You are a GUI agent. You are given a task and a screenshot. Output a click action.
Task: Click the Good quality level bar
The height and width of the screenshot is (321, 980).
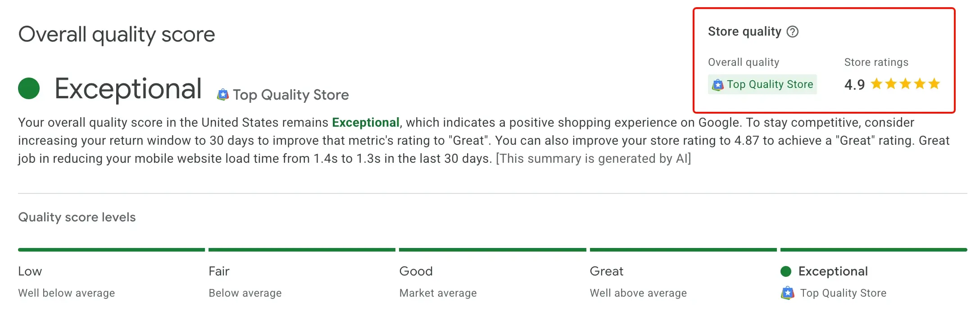pos(492,249)
